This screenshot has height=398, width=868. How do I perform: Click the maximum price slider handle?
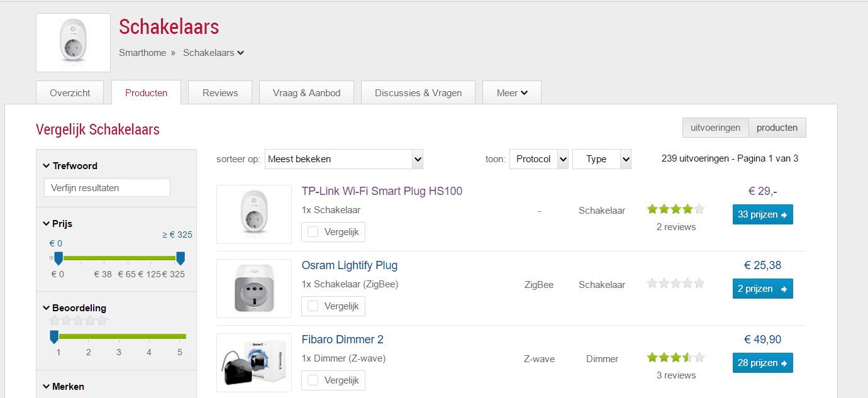(x=181, y=258)
